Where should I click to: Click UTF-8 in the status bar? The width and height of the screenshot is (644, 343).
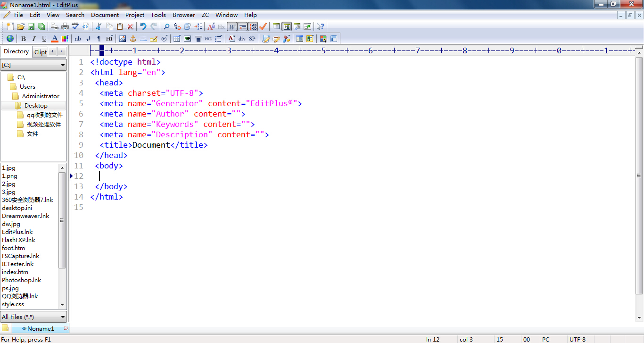click(578, 339)
